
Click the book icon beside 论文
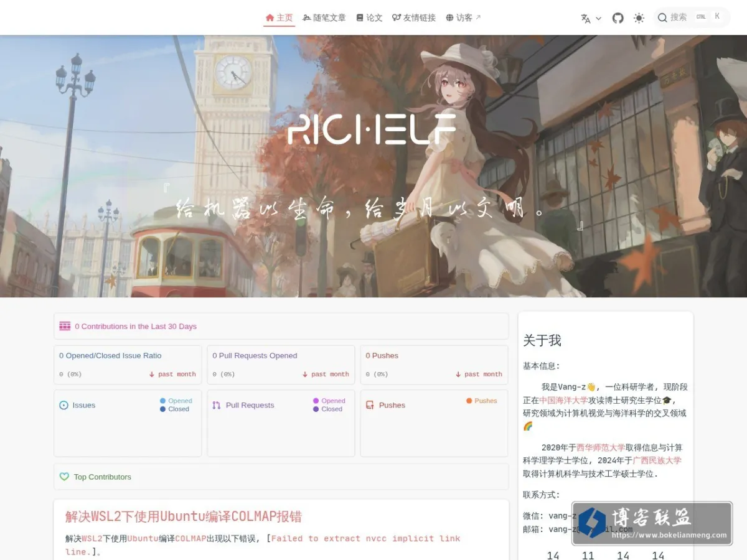[x=360, y=18]
